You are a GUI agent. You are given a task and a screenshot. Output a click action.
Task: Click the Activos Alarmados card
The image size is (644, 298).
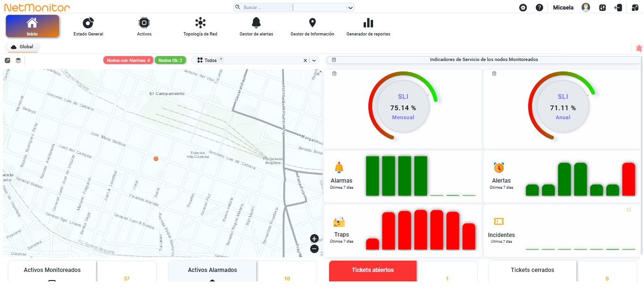pyautogui.click(x=212, y=271)
